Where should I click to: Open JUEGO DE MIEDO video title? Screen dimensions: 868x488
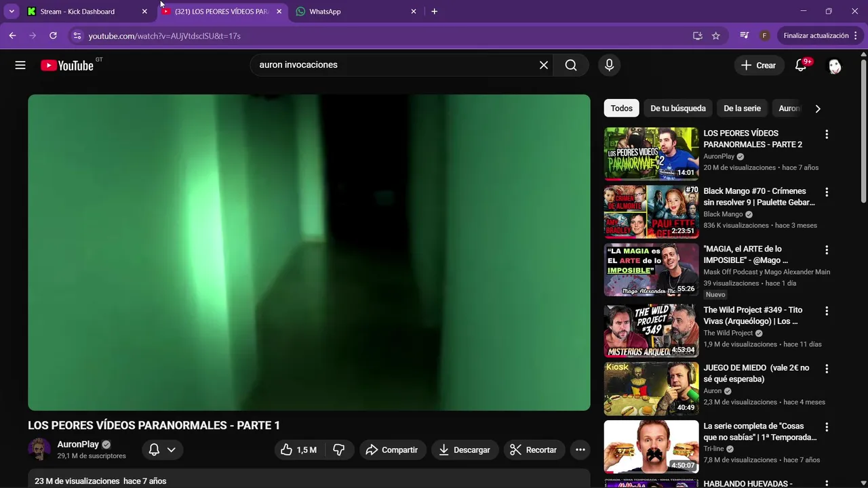pyautogui.click(x=756, y=373)
